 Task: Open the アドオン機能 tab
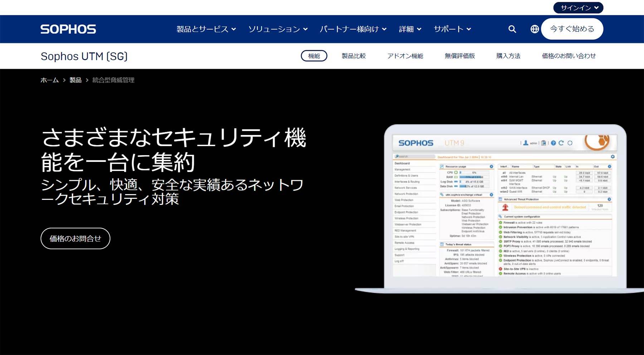[405, 56]
